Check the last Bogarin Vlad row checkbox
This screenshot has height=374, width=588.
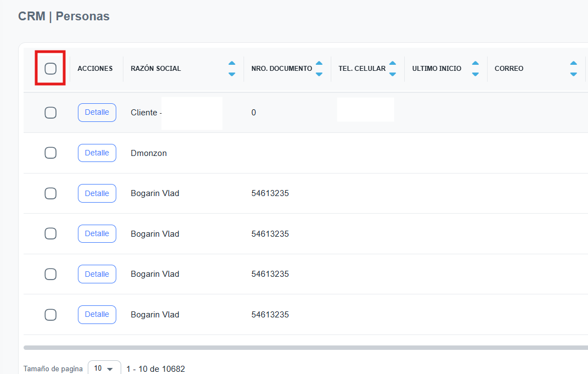tap(50, 315)
